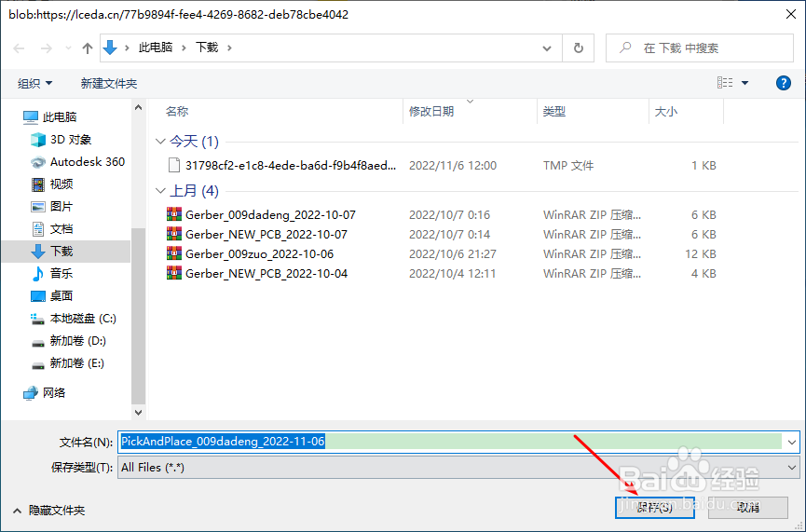The image size is (806, 532).
Task: Sort by the 名称 column header
Action: point(177,112)
